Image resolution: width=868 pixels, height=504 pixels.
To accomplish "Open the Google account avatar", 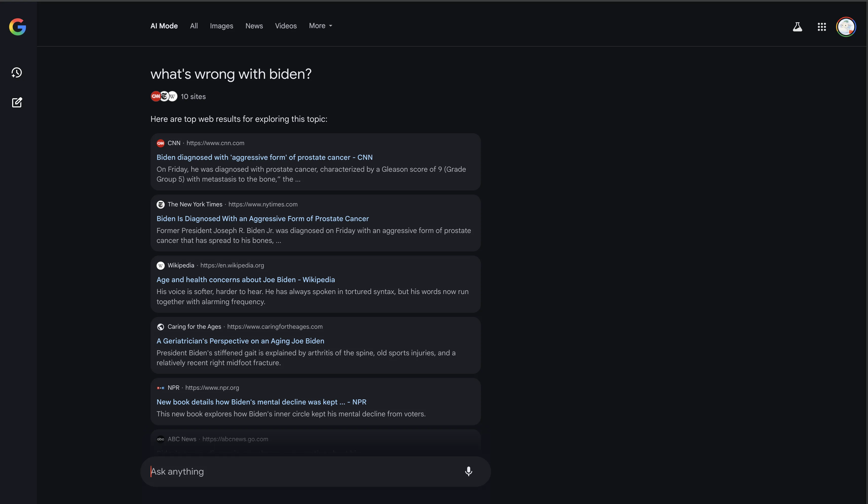I will 846,27.
